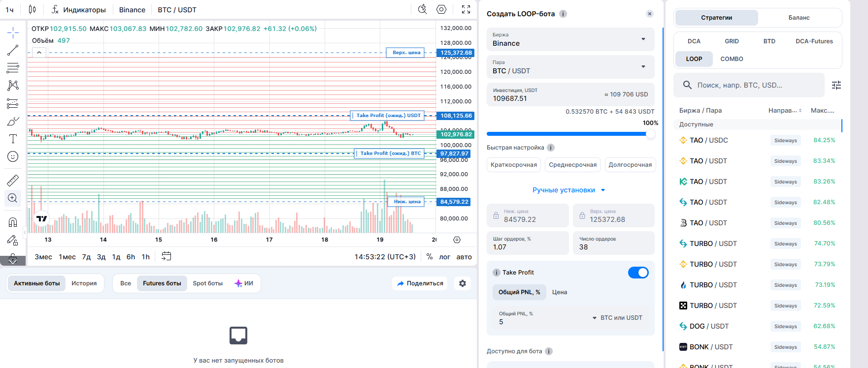Activate the zoom in tool
The image size is (868, 368).
(13, 198)
